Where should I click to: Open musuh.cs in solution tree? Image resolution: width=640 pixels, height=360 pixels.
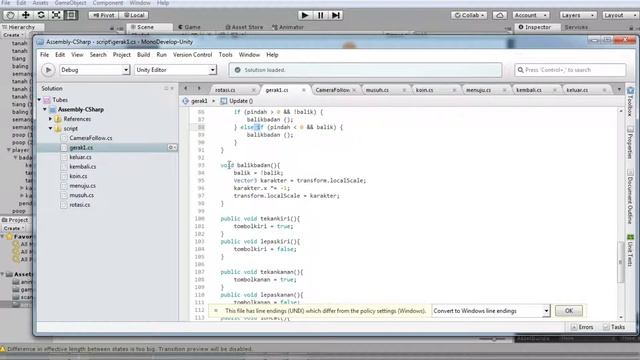[82, 195]
